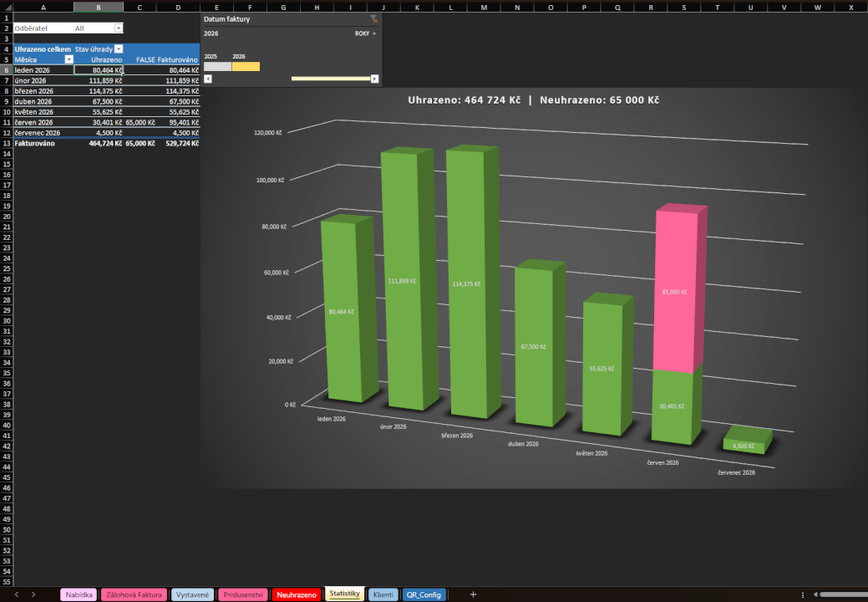Open the Klienti sheet tab
Image resolution: width=868 pixels, height=602 pixels.
pyautogui.click(x=383, y=594)
